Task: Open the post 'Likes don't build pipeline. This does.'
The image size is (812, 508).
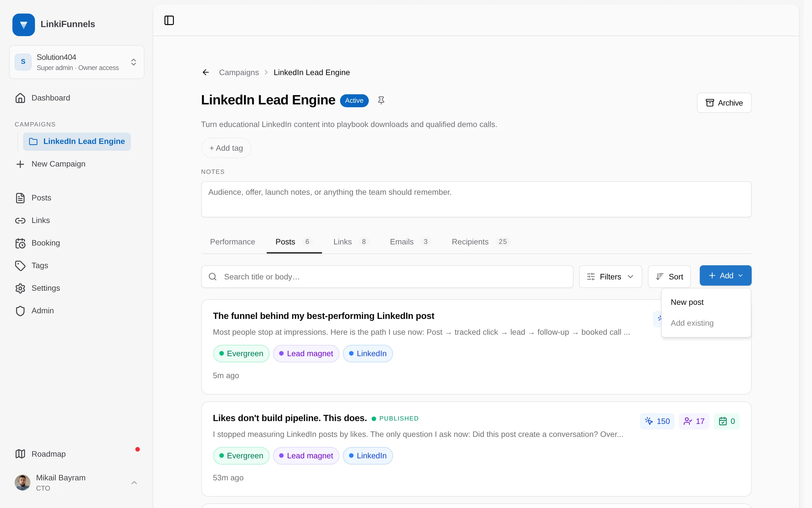Action: [x=290, y=418]
